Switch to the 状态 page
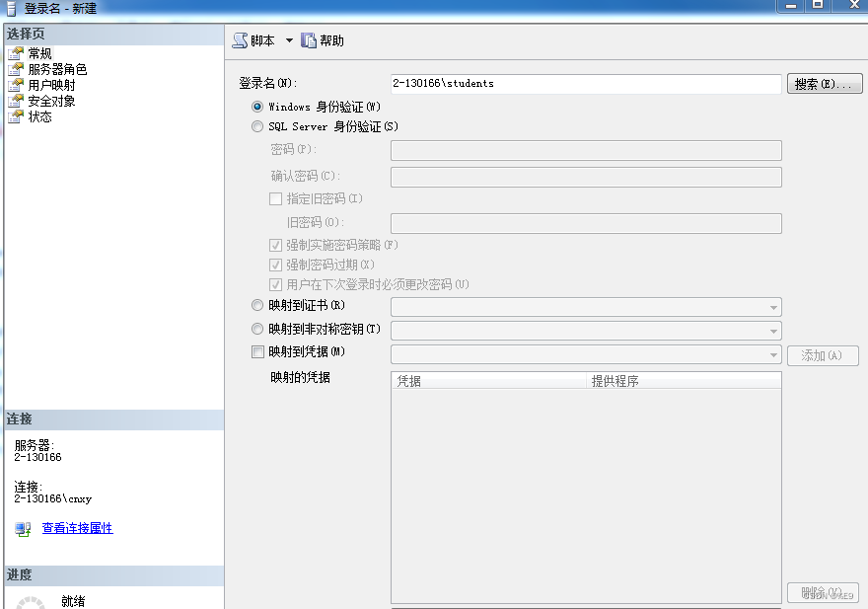Image resolution: width=868 pixels, height=609 pixels. coord(39,116)
